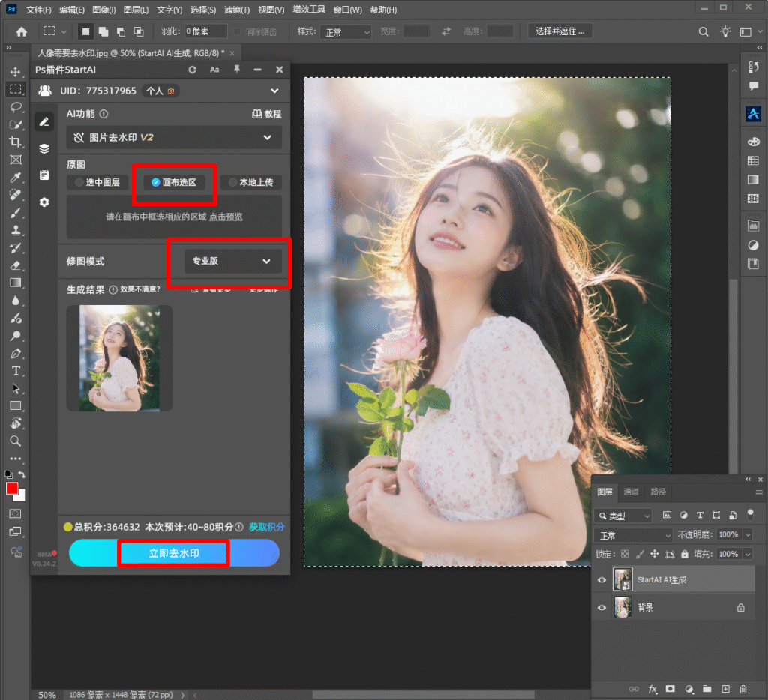Screen dimensions: 768x700
Task: Click the generated result thumbnail
Action: point(119,358)
